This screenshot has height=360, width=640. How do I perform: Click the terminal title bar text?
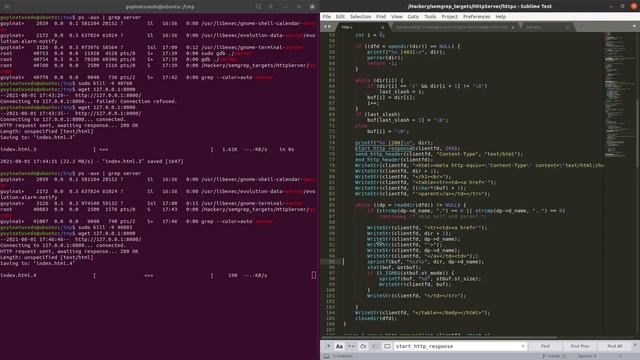click(160, 7)
